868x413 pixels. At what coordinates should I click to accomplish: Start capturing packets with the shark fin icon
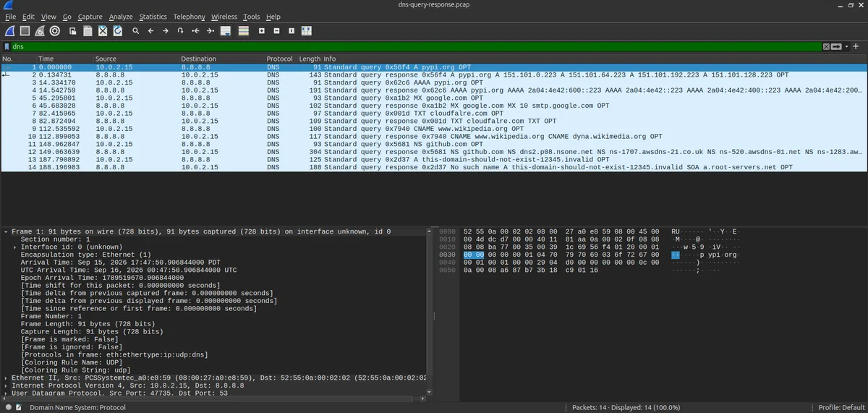pos(9,31)
